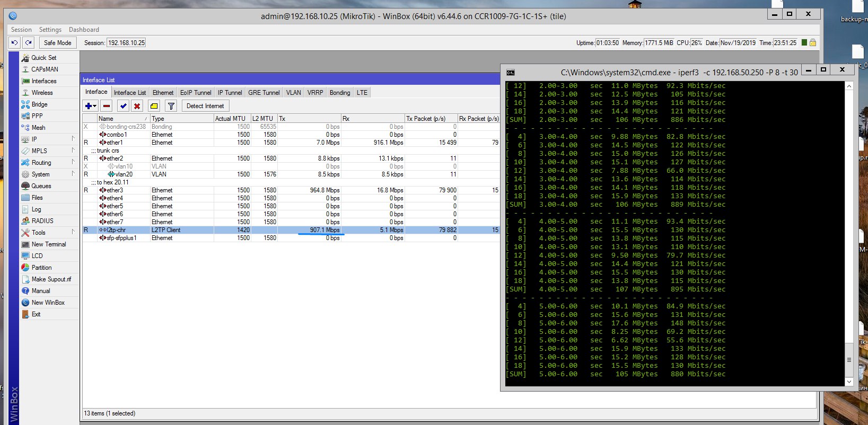Screen dimensions: 868x425
Task: Open the blue plus Add dropdown
Action: pyautogui.click(x=91, y=105)
